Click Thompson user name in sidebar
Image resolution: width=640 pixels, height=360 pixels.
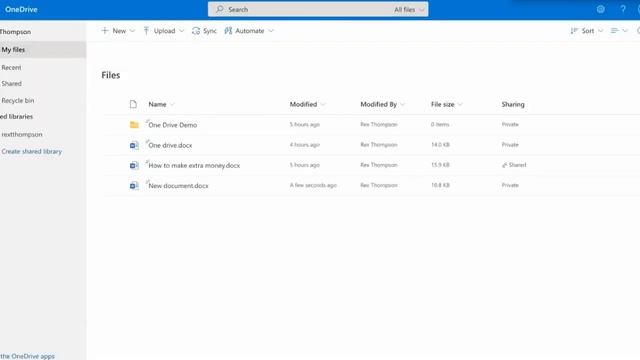coord(16,31)
